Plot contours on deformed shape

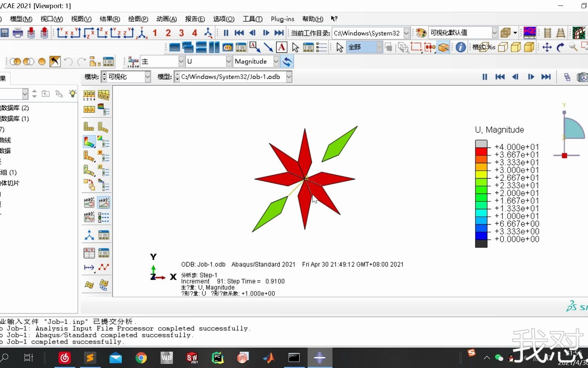coord(89,142)
